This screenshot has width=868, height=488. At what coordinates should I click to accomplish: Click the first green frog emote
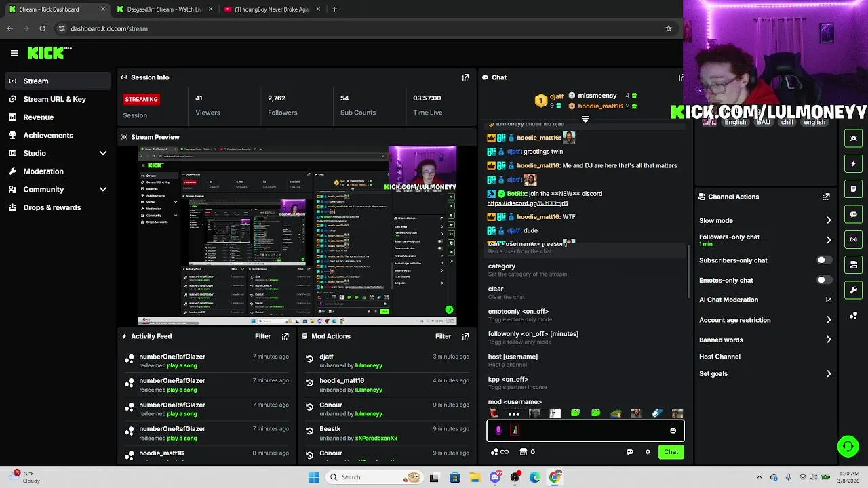point(575,413)
